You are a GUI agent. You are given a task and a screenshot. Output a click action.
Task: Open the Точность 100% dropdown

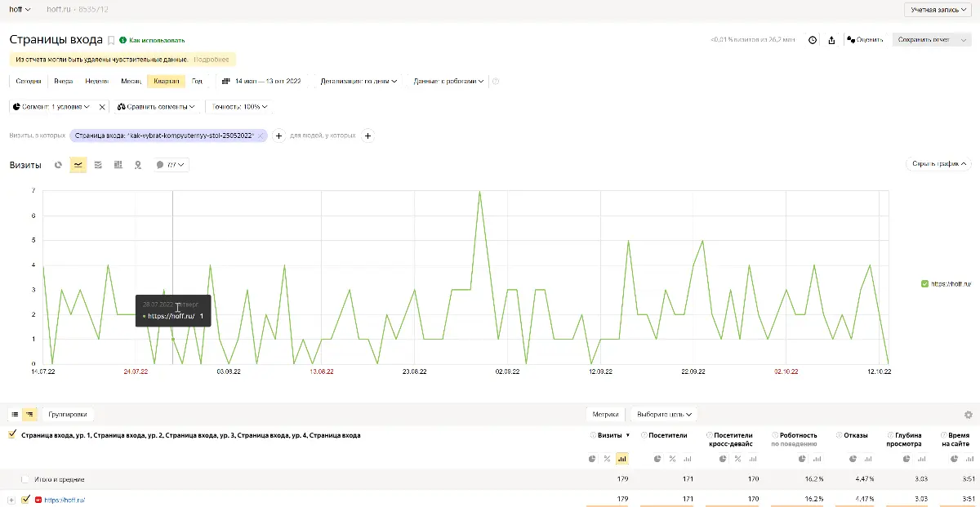tap(240, 107)
